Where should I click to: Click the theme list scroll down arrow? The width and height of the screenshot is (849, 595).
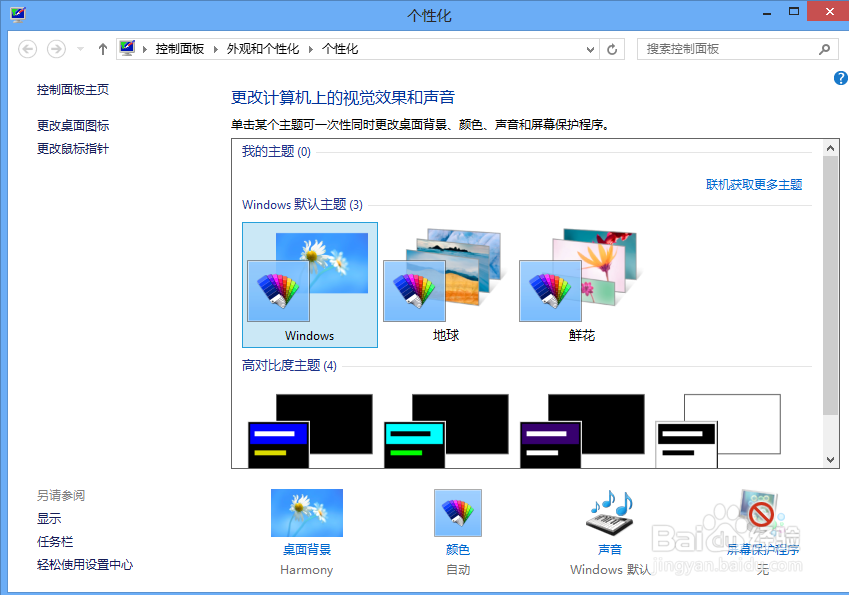pos(831,460)
